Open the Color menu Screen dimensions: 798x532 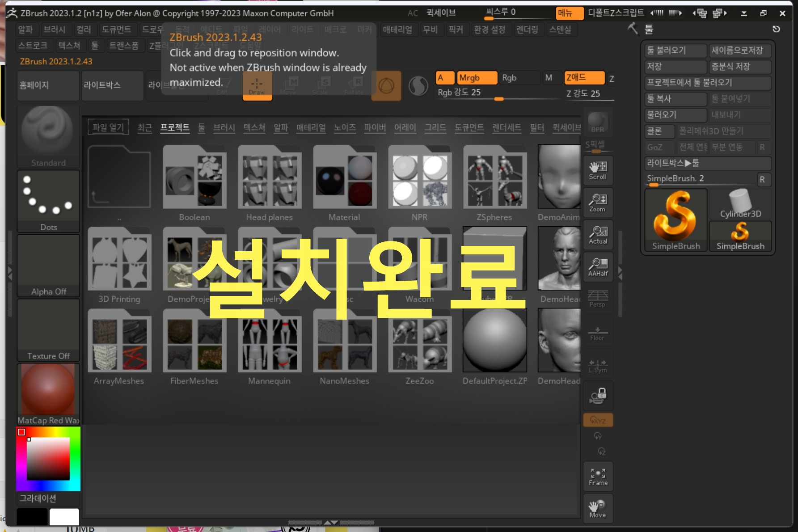click(84, 30)
